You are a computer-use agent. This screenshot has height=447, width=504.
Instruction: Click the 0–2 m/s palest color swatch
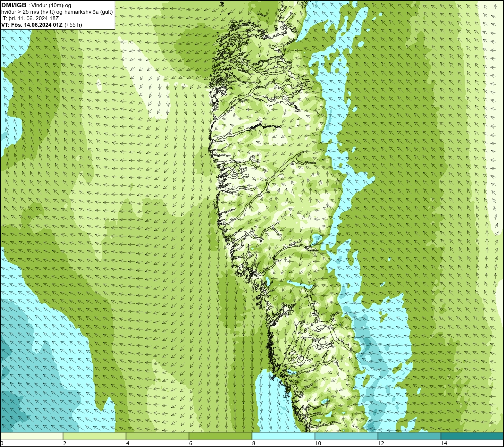click(x=31, y=436)
